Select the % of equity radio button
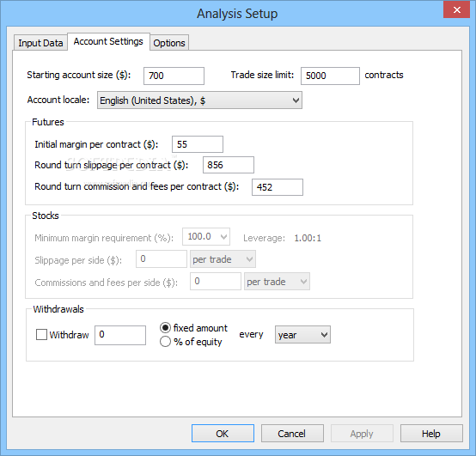Image resolution: width=476 pixels, height=456 pixels. coord(165,342)
